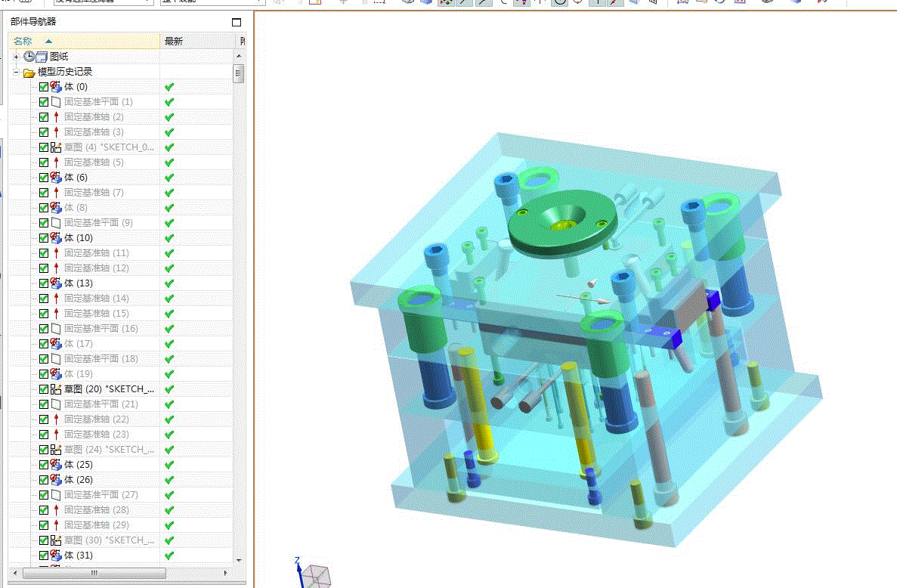
Task: Toggle the checkbox for 固定基准轴 (14)
Action: pos(44,299)
